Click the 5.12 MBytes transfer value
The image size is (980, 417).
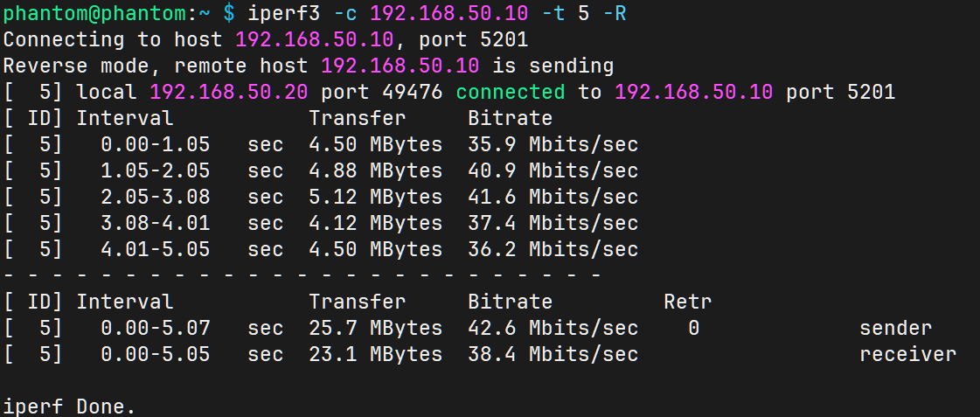click(375, 197)
